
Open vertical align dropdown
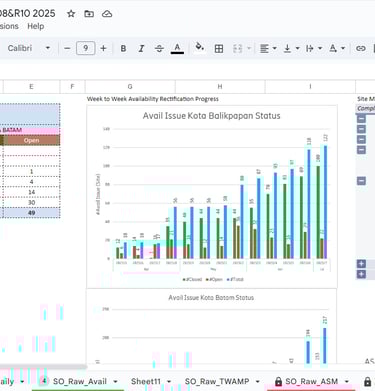tap(291, 49)
